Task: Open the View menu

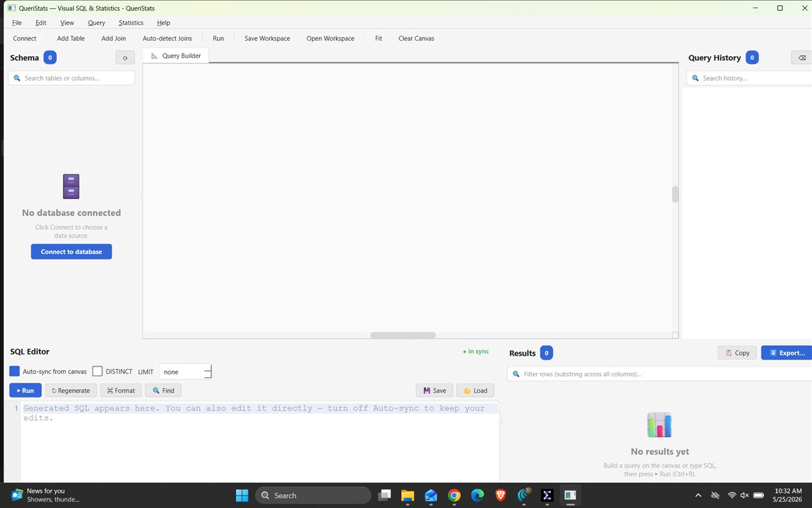Action: [67, 23]
